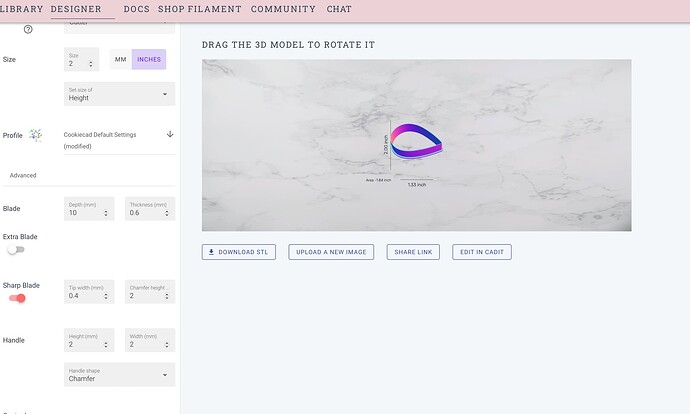Open the Library tab
Viewport: 690px width, 414px height.
tap(21, 9)
